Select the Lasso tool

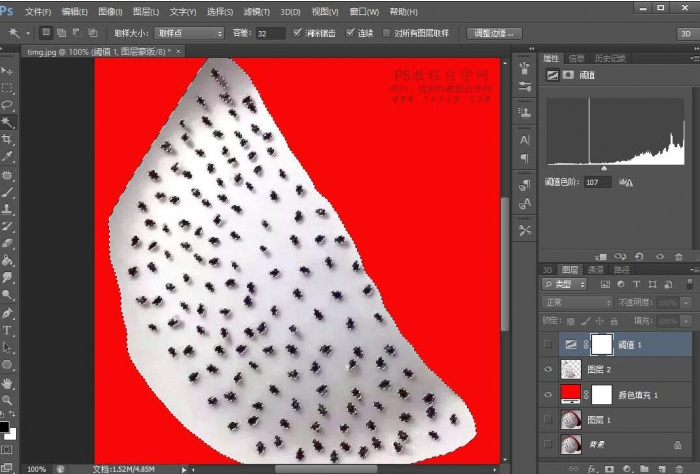click(7, 105)
